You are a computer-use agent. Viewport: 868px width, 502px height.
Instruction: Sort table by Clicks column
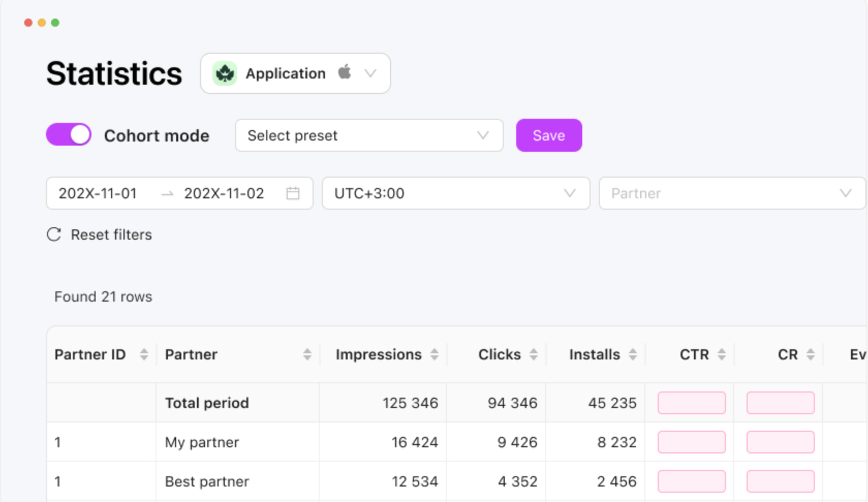click(534, 354)
